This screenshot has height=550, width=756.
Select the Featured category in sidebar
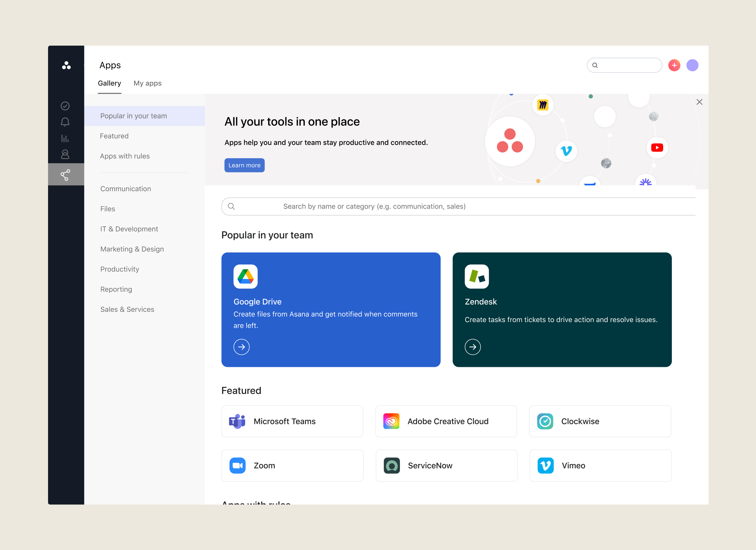(114, 136)
